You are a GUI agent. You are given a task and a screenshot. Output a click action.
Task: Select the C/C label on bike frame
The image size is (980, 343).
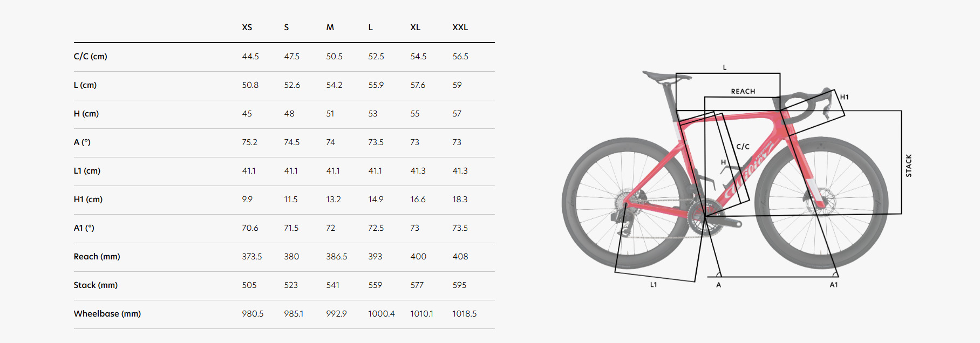coord(743,147)
